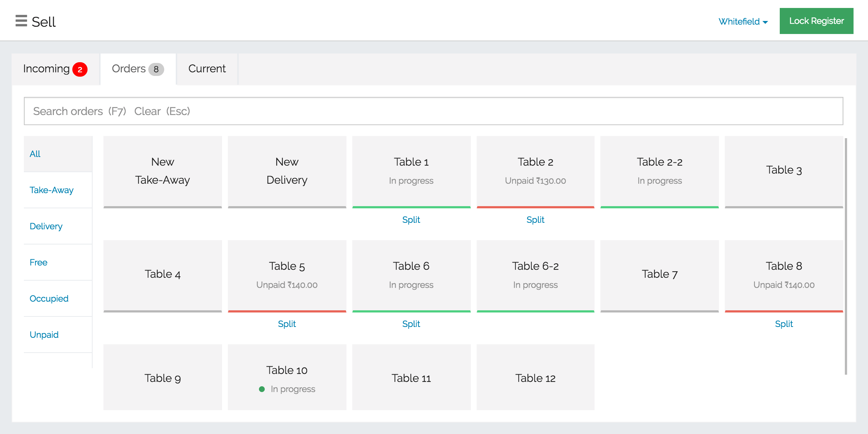This screenshot has width=868, height=434.
Task: Filter tables by Occupied
Action: coord(49,299)
